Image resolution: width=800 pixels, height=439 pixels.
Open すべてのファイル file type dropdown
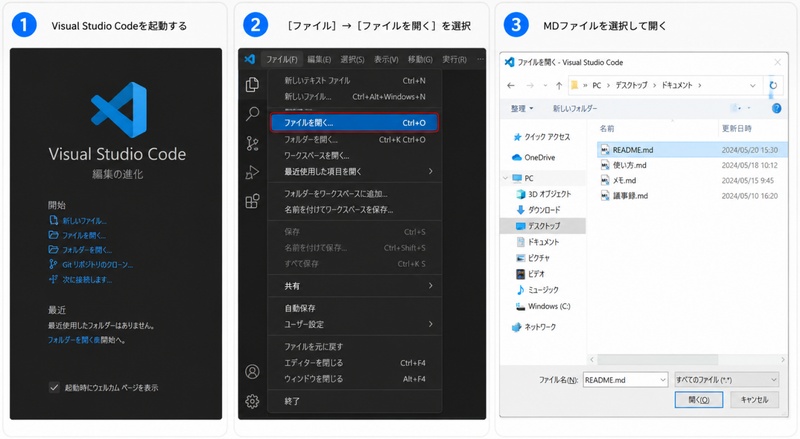[727, 380]
